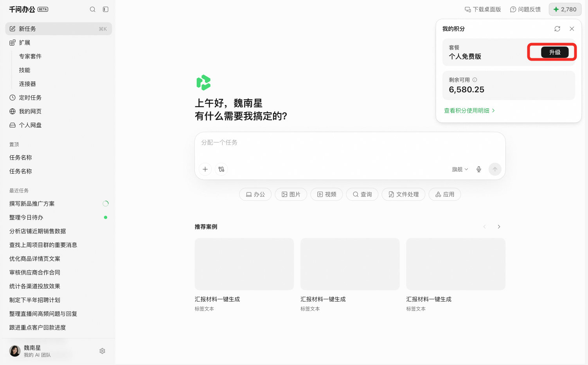Open settings gear next to user profile

pyautogui.click(x=102, y=351)
